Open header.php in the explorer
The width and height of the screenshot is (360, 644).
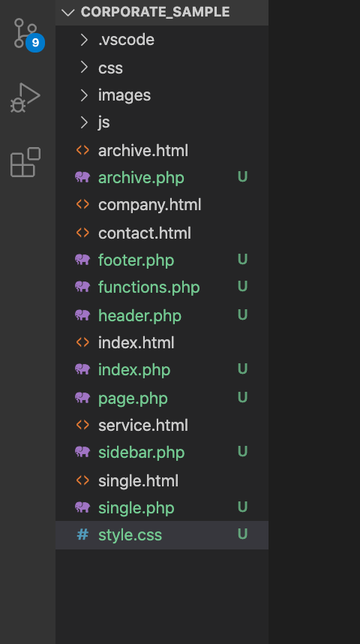click(x=162, y=315)
